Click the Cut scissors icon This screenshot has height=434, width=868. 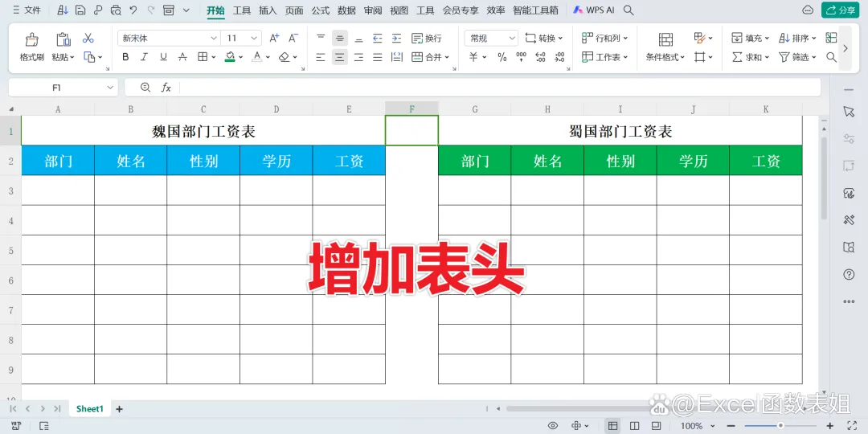pos(88,39)
